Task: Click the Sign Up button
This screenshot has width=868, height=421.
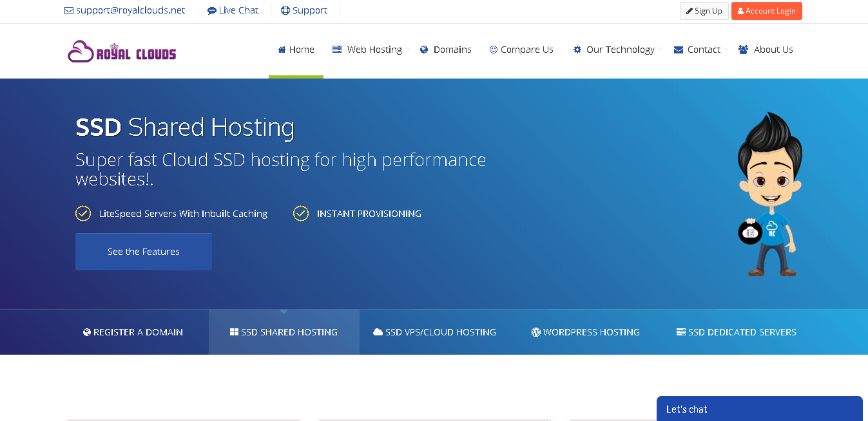Action: tap(704, 11)
